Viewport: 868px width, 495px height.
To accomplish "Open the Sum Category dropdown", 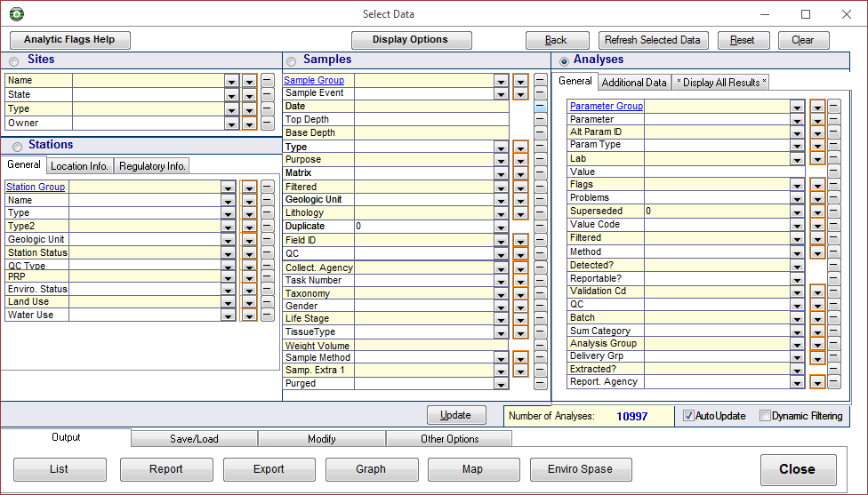I will pos(797,331).
